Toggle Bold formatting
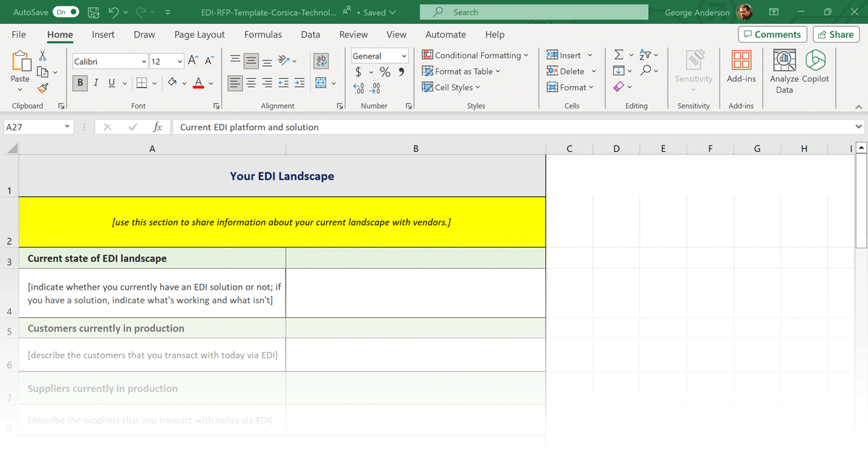 [x=80, y=83]
